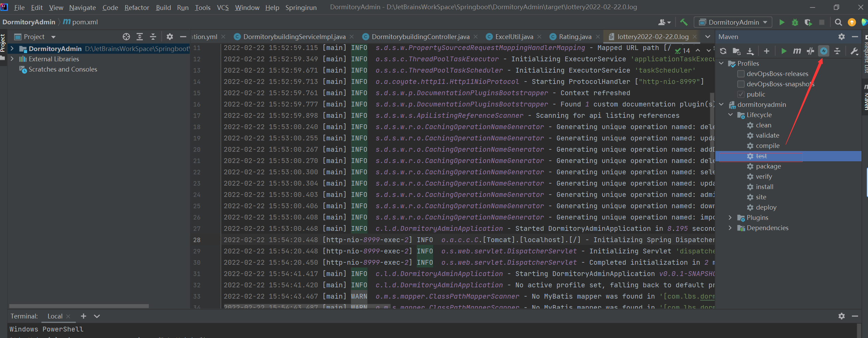Toggle public profile checkbox

point(741,94)
